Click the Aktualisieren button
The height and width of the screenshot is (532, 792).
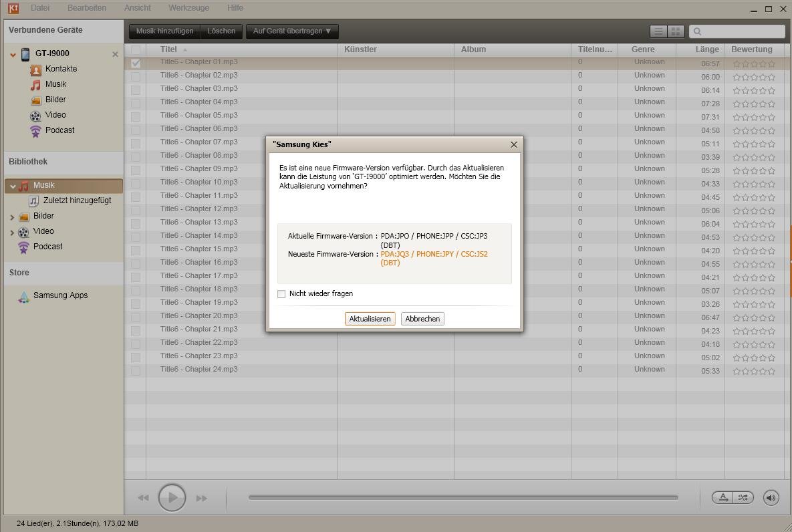pos(370,319)
